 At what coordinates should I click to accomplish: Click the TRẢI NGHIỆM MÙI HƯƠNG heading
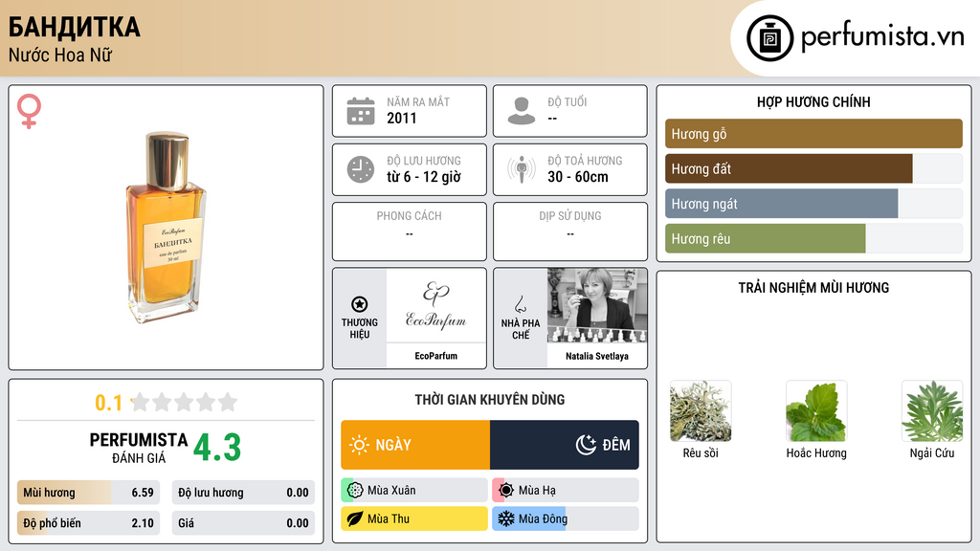tap(813, 288)
